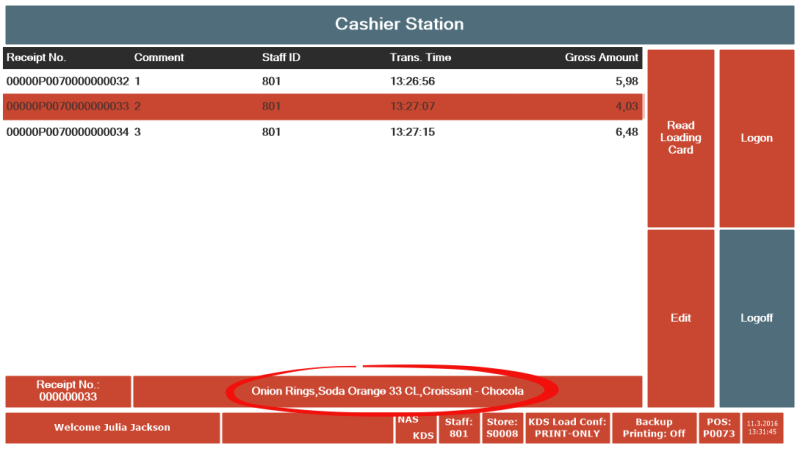Click the Receipt No. 000000033 panel

tap(68, 391)
